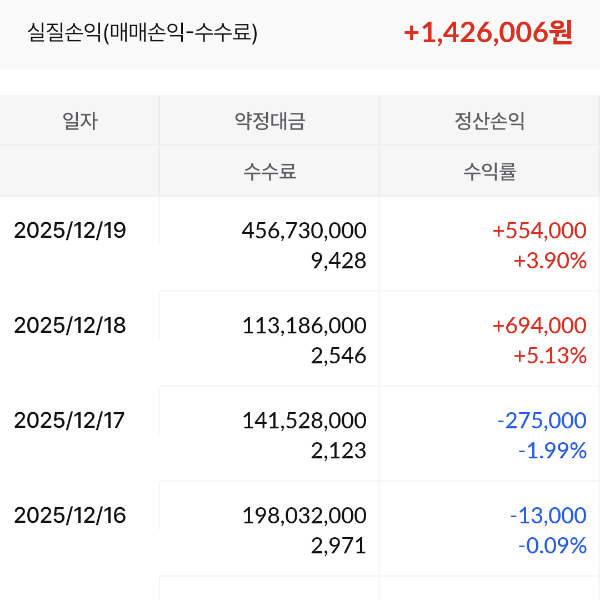Select the 2025/12/16 date entry
Viewport: 600px width, 600px height.
click(70, 515)
